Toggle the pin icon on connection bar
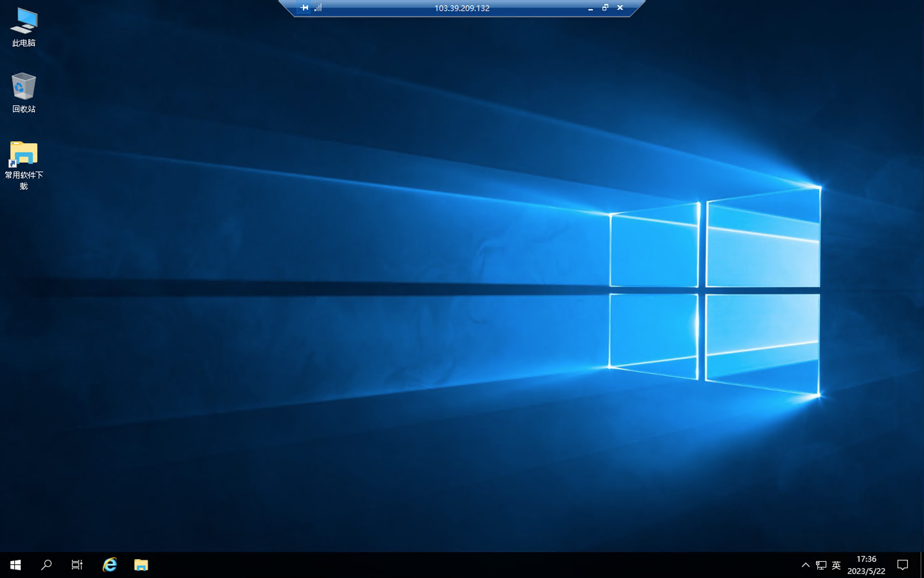924x578 pixels. pyautogui.click(x=304, y=8)
